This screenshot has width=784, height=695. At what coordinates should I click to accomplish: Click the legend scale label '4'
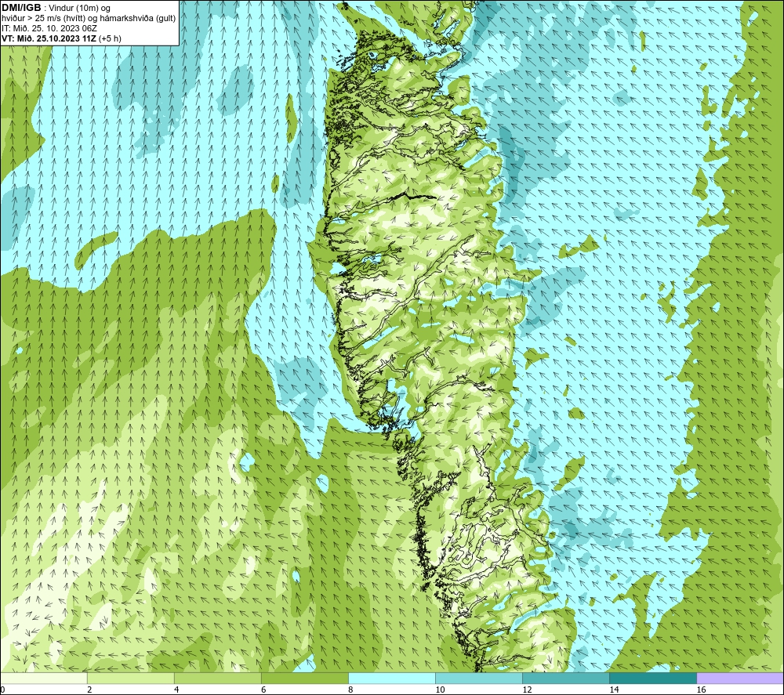coord(176,690)
